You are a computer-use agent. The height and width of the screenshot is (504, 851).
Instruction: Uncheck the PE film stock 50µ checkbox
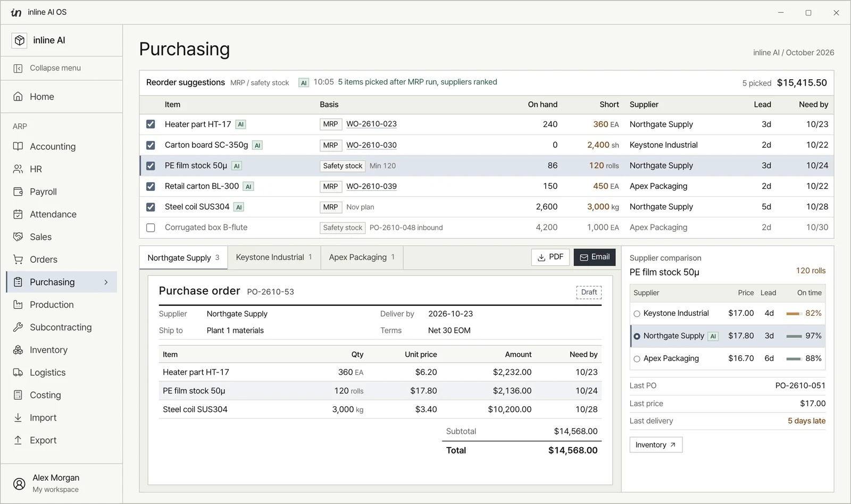pos(151,165)
